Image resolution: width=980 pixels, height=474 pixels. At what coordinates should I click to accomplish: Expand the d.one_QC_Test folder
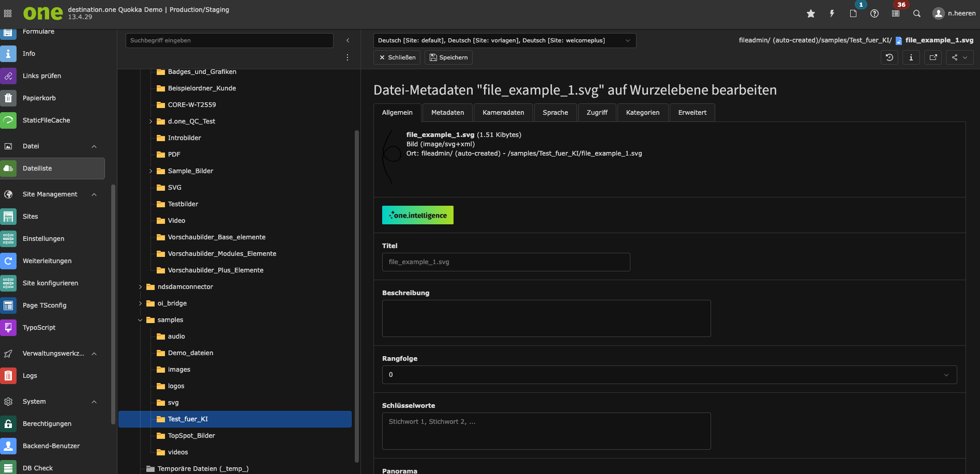pyautogui.click(x=150, y=121)
